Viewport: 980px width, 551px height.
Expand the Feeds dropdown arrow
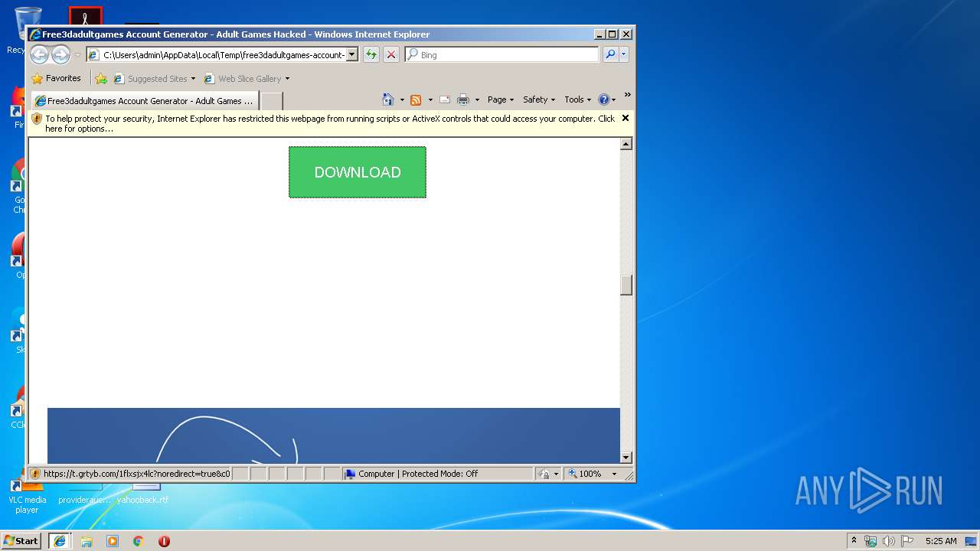(x=430, y=99)
